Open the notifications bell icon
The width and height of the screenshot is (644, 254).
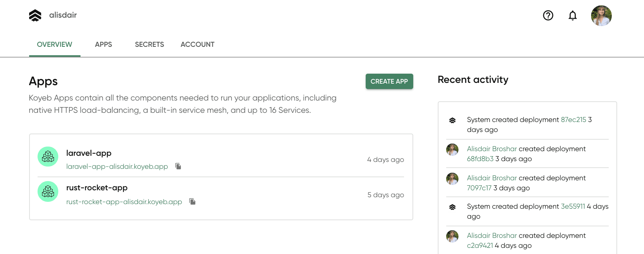tap(572, 15)
